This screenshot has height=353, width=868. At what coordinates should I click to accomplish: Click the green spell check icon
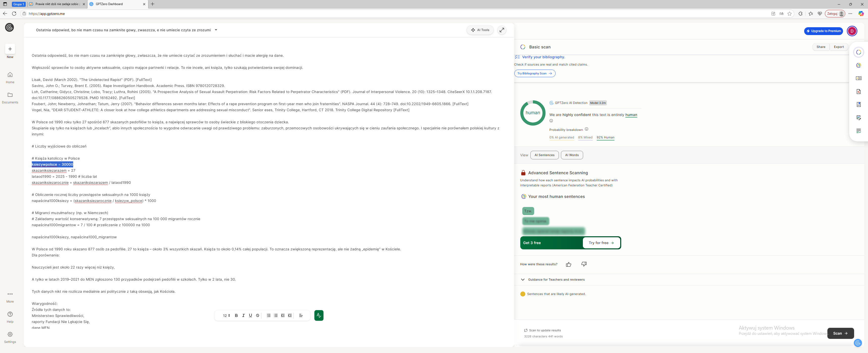(318, 315)
